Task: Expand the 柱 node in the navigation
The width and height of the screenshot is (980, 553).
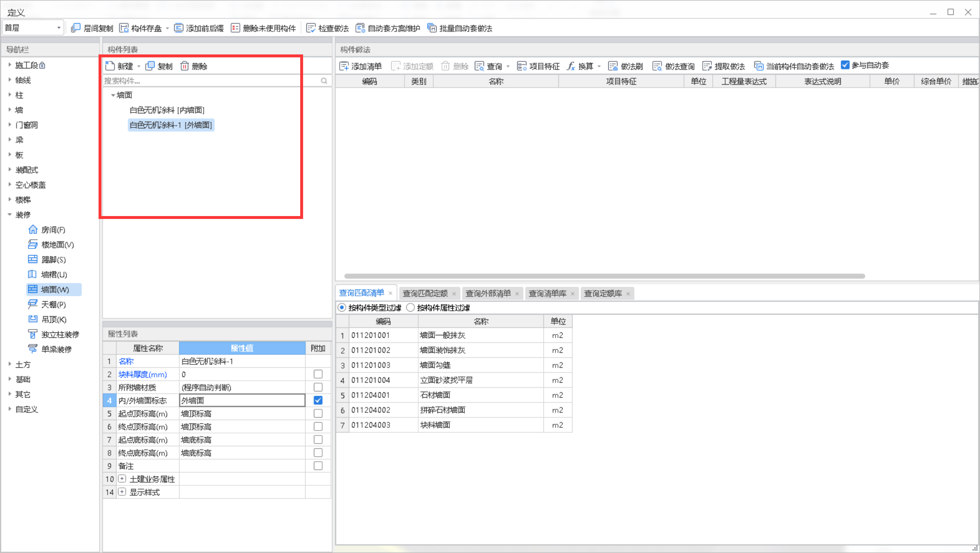Action: (10, 95)
